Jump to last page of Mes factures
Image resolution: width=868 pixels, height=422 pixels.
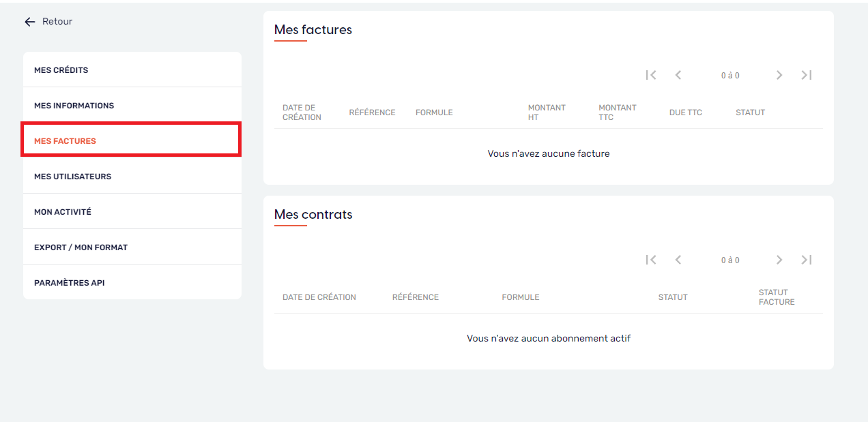click(807, 75)
